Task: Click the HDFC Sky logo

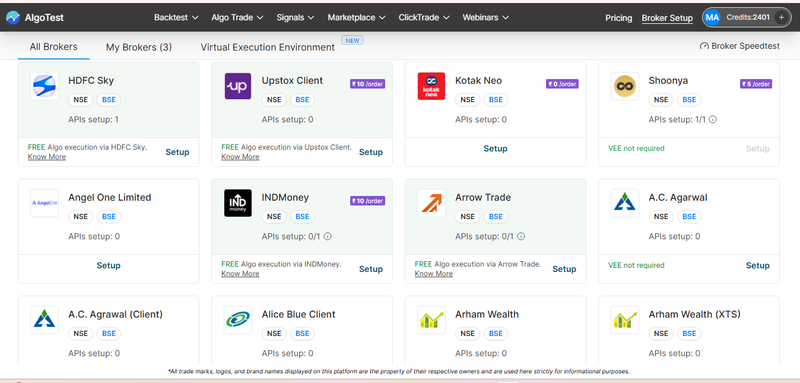Action: [x=44, y=86]
